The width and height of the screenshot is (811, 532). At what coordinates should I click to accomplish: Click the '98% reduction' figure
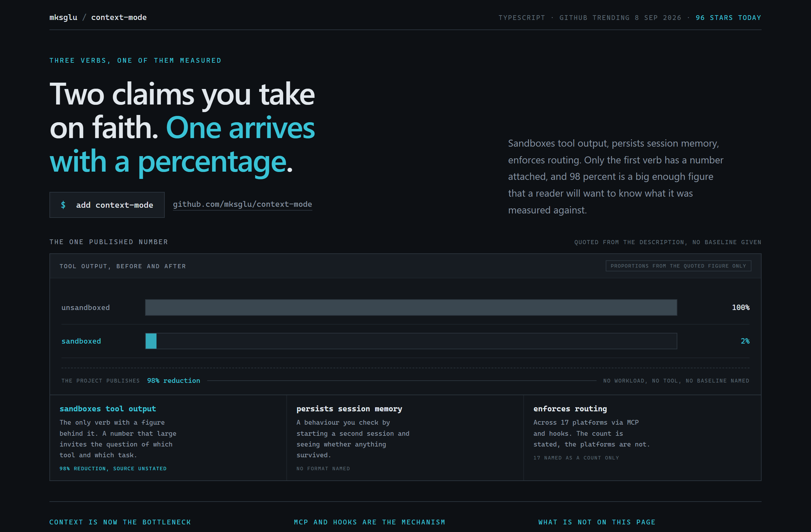(x=173, y=380)
